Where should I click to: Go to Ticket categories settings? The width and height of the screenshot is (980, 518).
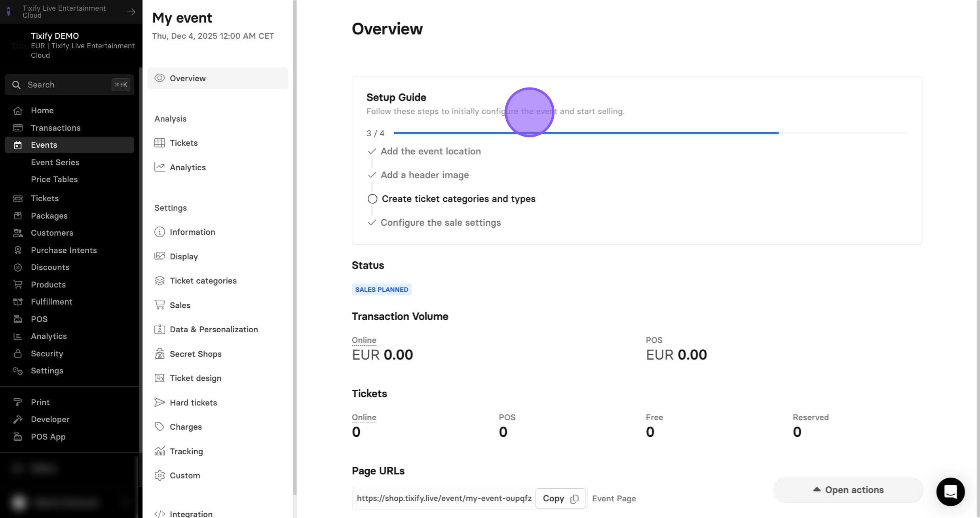click(x=218, y=281)
